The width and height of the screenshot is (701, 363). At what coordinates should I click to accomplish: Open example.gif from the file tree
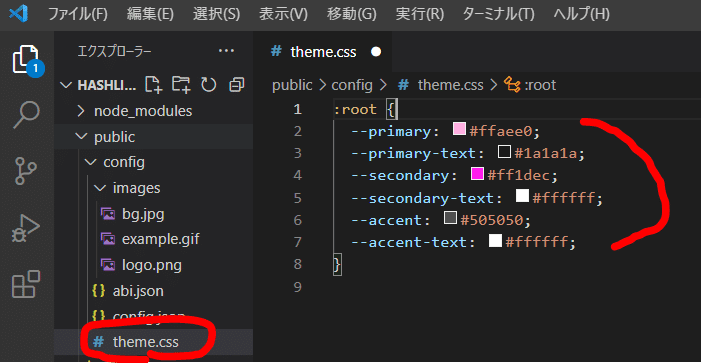coord(160,239)
